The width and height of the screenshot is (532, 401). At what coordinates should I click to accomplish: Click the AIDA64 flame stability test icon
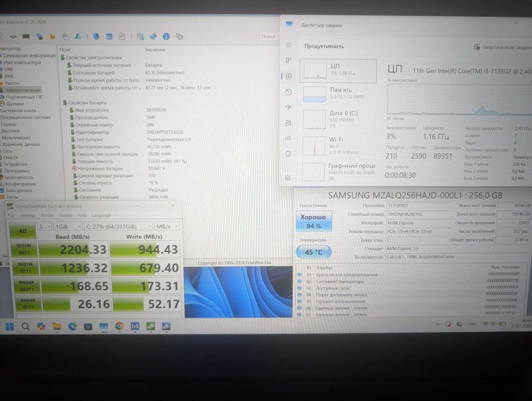[52, 36]
